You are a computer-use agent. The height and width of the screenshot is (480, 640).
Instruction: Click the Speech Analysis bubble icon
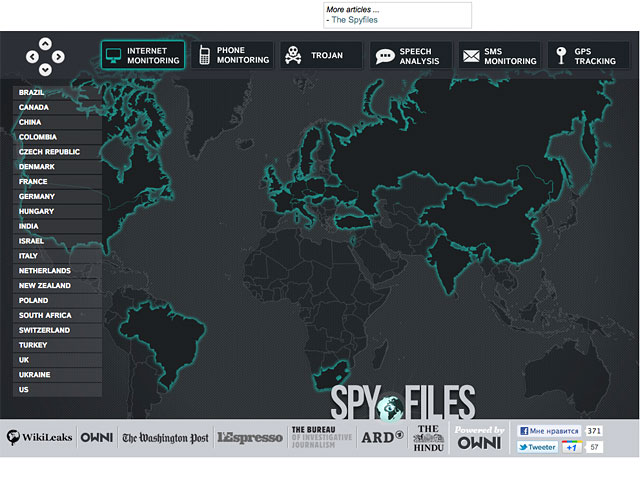click(x=385, y=56)
